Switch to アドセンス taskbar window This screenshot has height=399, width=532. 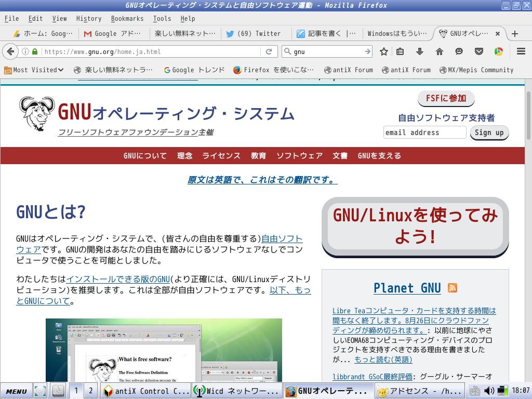pyautogui.click(x=419, y=391)
